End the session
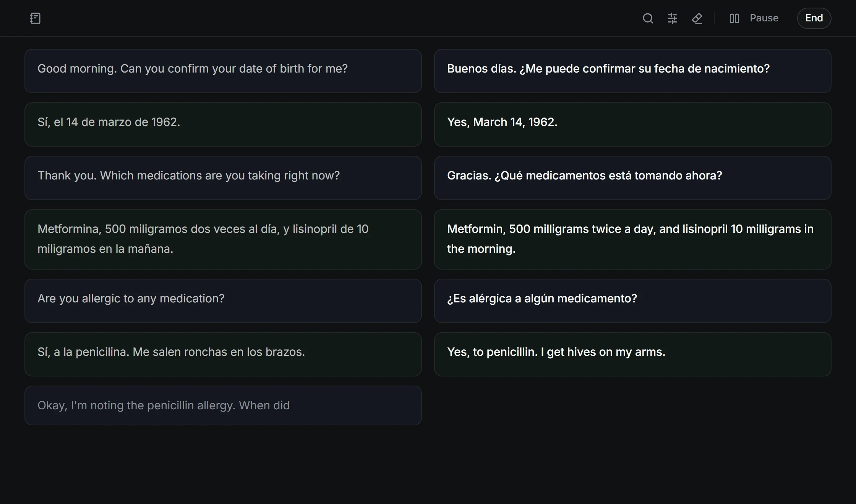Viewport: 856px width, 504px height. [814, 18]
